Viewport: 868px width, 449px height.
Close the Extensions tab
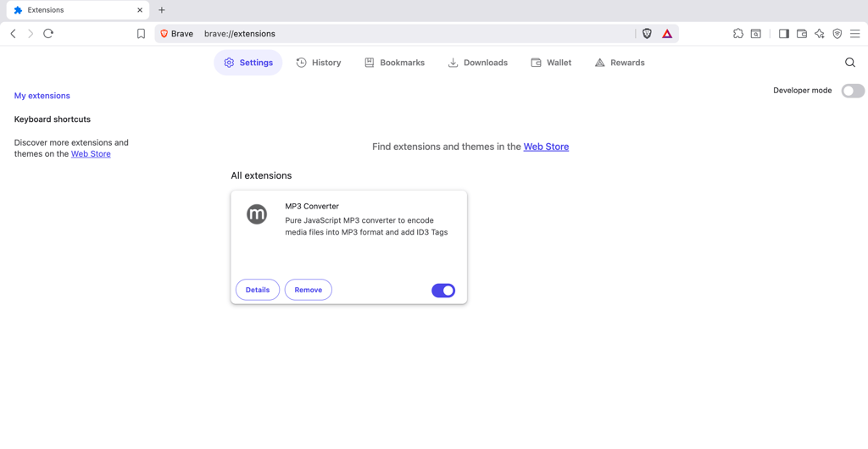click(x=140, y=10)
